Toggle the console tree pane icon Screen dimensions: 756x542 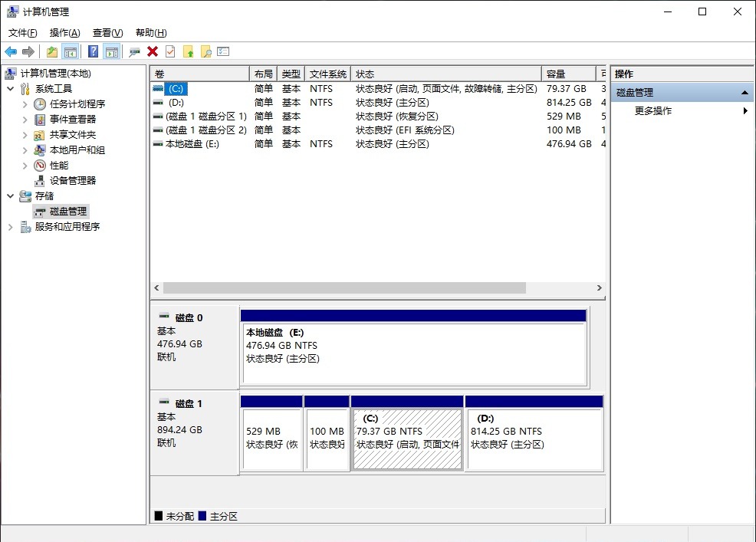(70, 51)
